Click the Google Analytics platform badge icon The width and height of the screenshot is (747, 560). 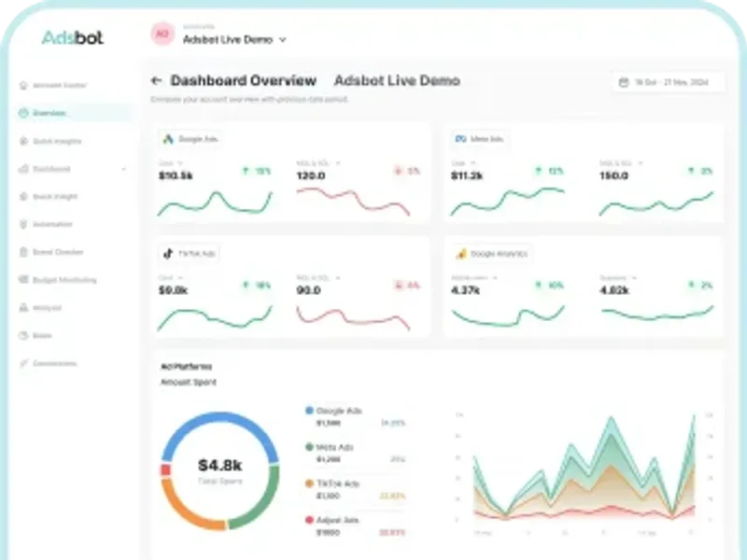461,253
